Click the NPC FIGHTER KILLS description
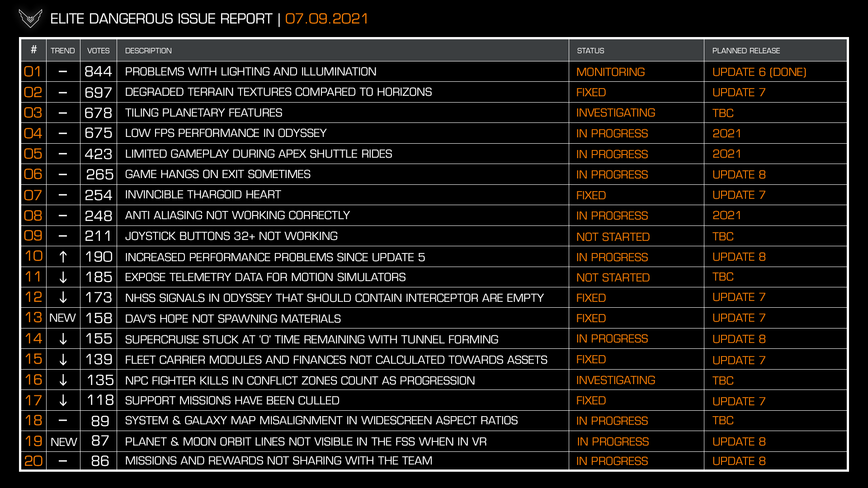868x488 pixels. pyautogui.click(x=300, y=380)
